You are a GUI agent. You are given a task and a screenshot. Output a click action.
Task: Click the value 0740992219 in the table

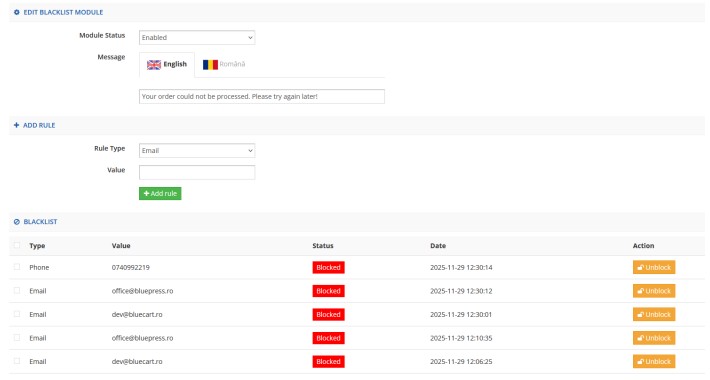pyautogui.click(x=130, y=267)
